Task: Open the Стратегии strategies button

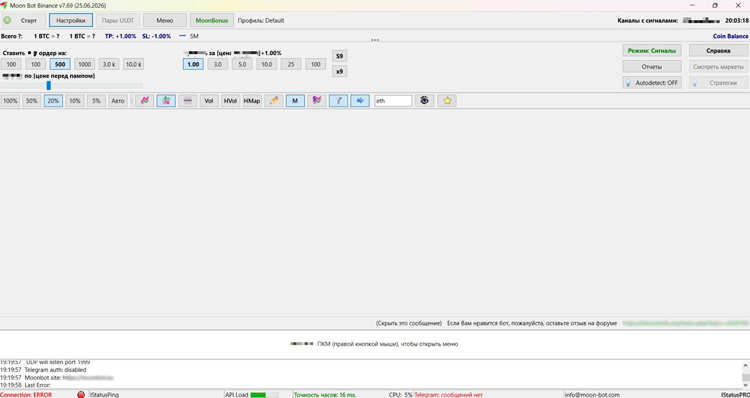Action: click(718, 83)
